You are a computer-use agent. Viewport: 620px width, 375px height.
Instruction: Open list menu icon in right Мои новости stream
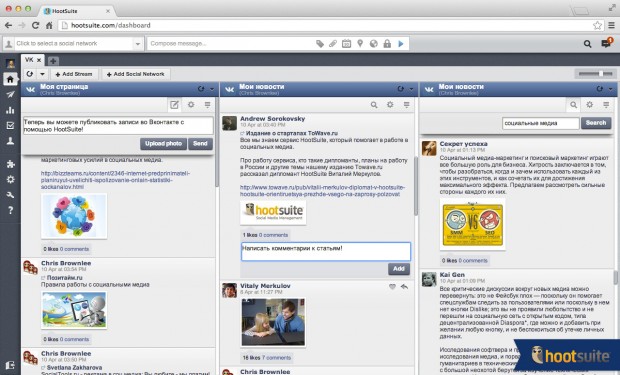coord(606,105)
